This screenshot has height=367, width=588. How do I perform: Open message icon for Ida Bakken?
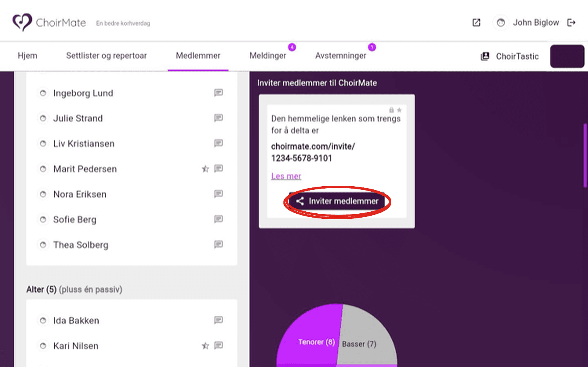tap(218, 320)
